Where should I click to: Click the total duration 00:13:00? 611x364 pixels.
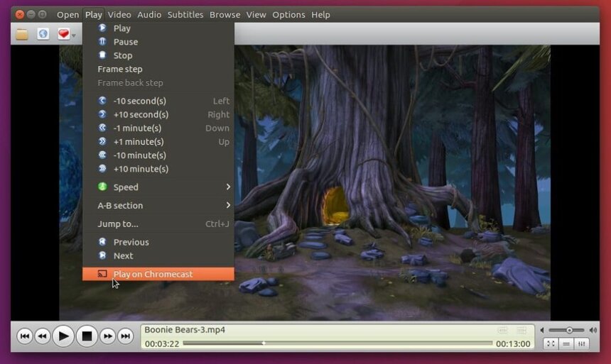point(513,343)
